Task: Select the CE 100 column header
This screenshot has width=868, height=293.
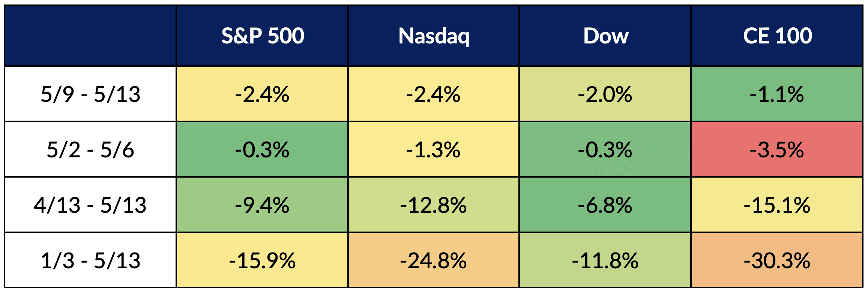Action: click(x=777, y=36)
